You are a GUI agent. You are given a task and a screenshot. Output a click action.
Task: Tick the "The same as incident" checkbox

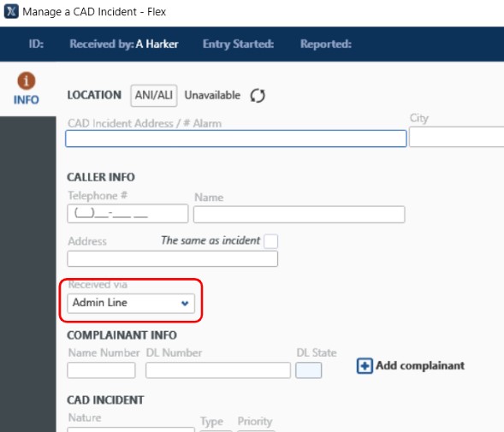pyautogui.click(x=270, y=241)
